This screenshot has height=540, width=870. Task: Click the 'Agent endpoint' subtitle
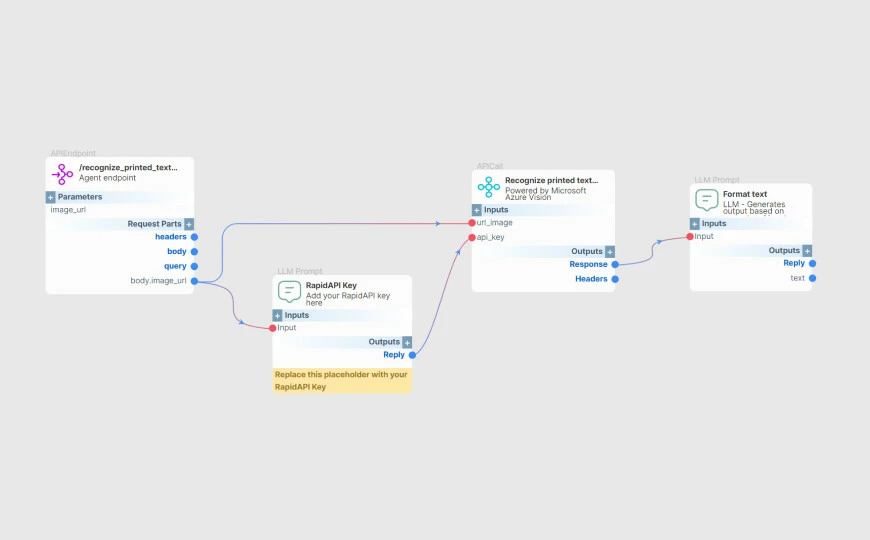click(107, 178)
